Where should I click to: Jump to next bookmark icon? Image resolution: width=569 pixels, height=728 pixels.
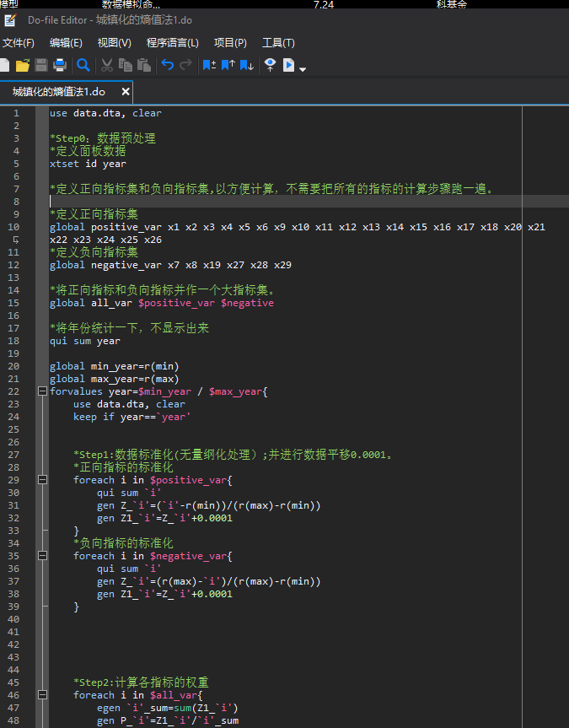tap(247, 65)
